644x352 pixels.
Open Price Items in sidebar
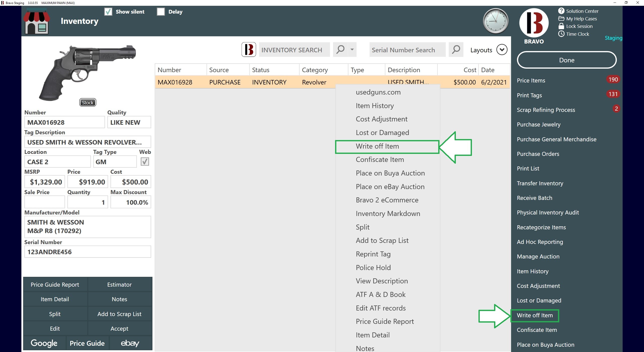coord(531,80)
